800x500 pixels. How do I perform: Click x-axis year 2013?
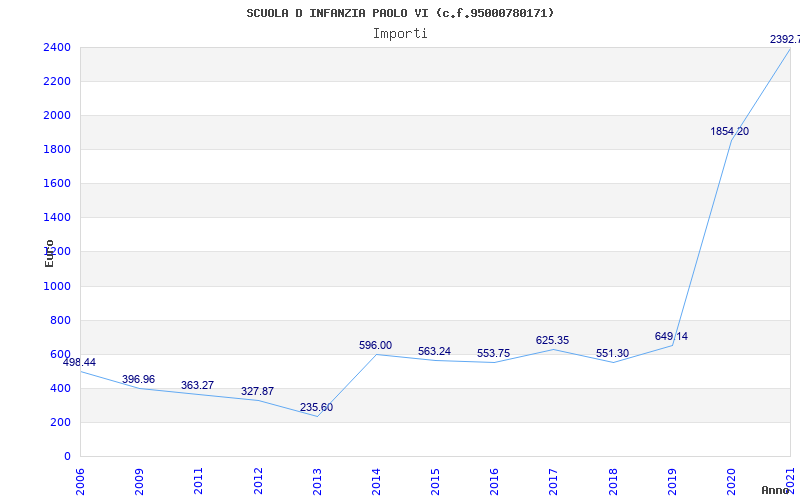[317, 481]
